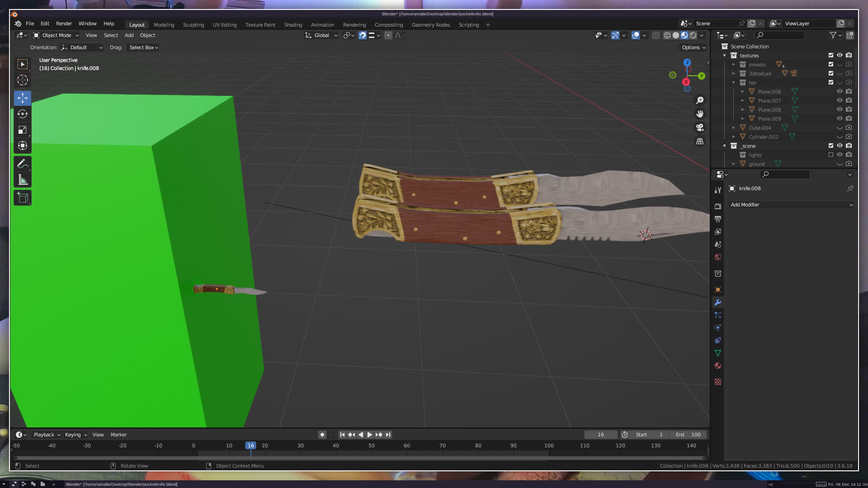Hide Plane.006 with its eye icon
The height and width of the screenshot is (488, 868).
tap(840, 91)
